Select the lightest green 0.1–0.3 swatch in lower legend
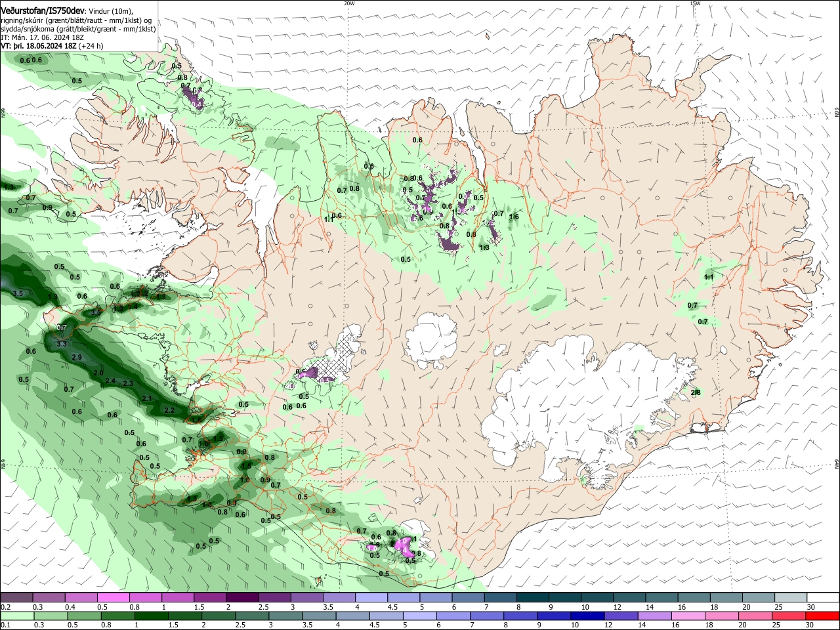840x630 pixels. click(x=17, y=616)
